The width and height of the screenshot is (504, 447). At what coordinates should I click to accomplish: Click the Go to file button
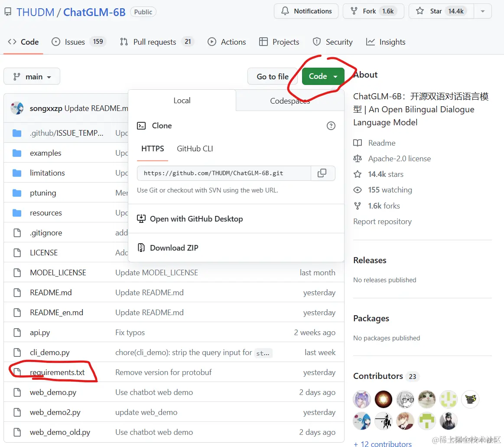[273, 77]
